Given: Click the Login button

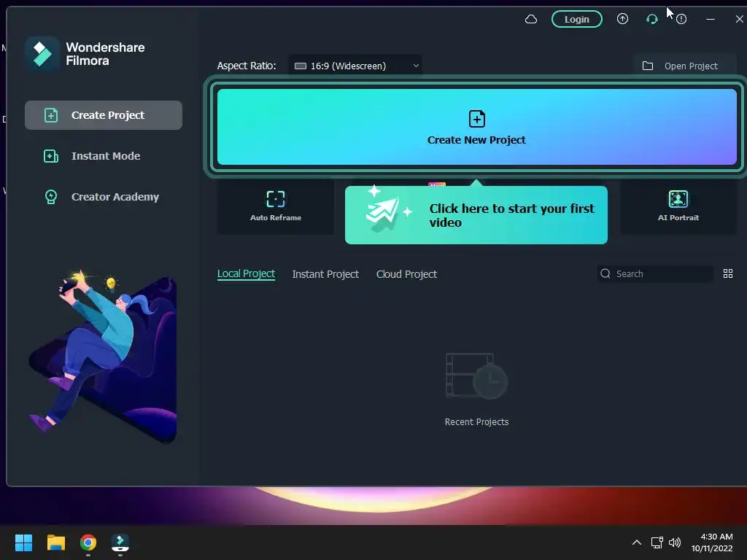Looking at the screenshot, I should [x=576, y=19].
